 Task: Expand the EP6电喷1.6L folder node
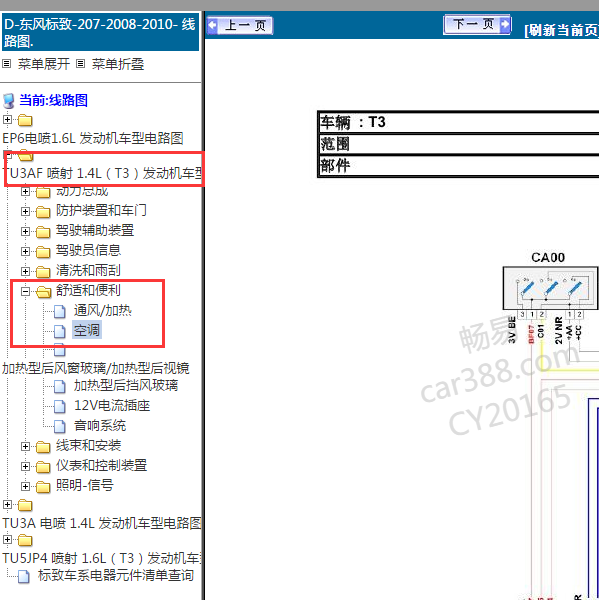pos(7,119)
